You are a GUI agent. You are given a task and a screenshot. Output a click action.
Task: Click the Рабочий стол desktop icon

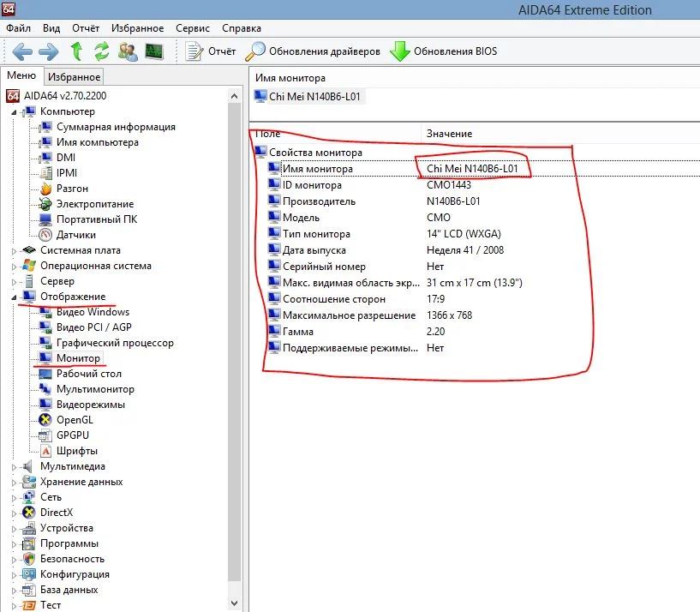click(x=45, y=374)
